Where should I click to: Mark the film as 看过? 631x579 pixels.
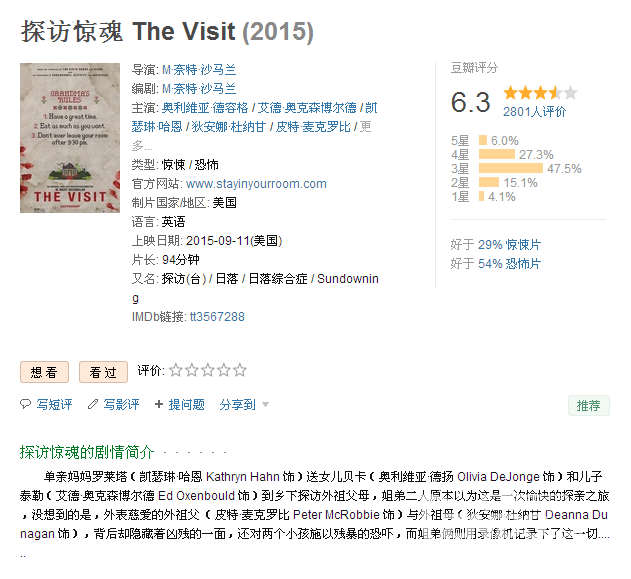coord(104,372)
